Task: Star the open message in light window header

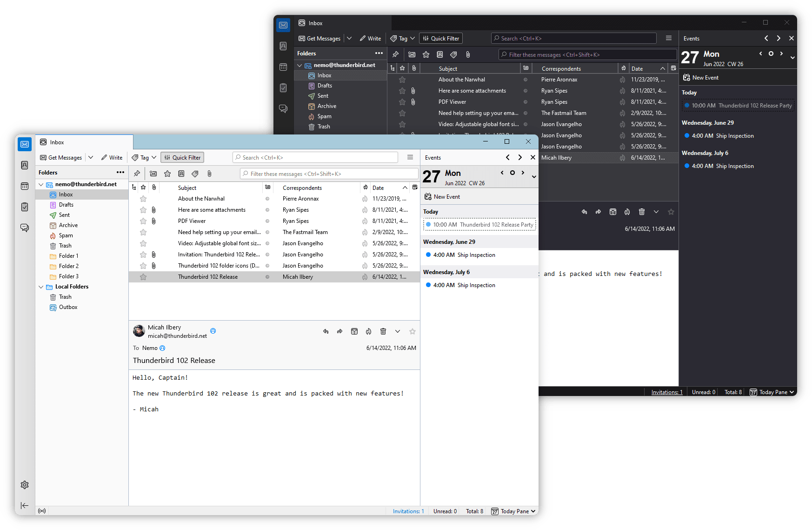Action: [412, 331]
